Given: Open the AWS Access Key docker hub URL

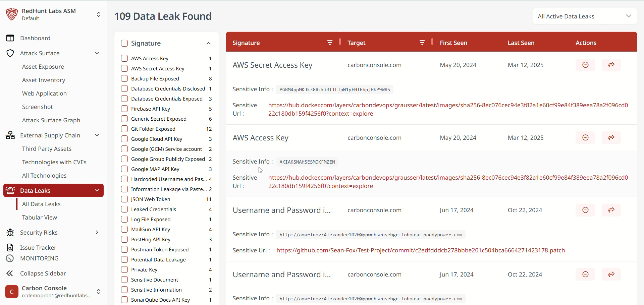Looking at the screenshot, I should (448, 182).
